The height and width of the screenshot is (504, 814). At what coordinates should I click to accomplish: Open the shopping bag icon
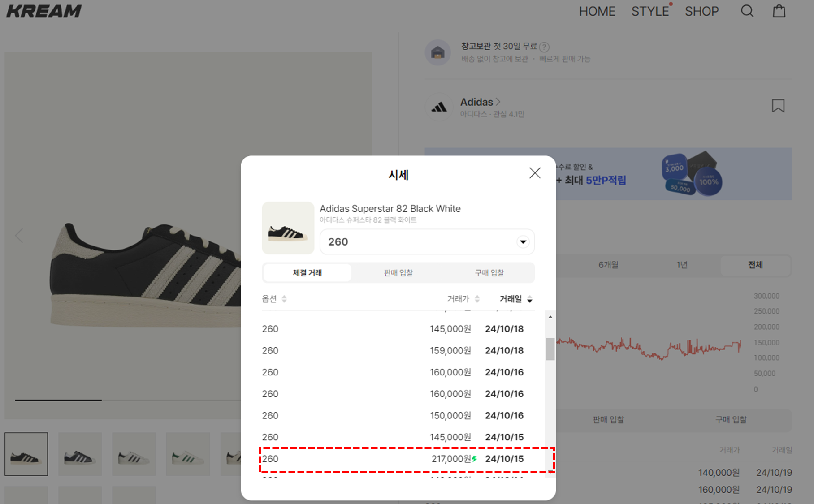779,11
